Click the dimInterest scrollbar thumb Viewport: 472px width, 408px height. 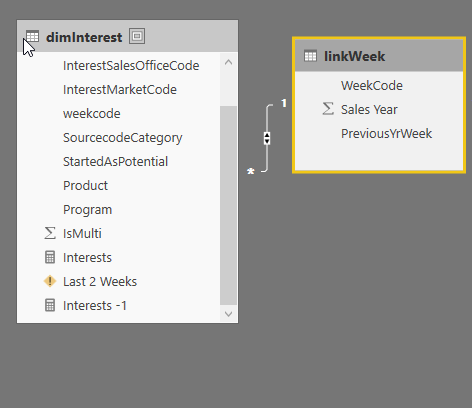(x=228, y=205)
